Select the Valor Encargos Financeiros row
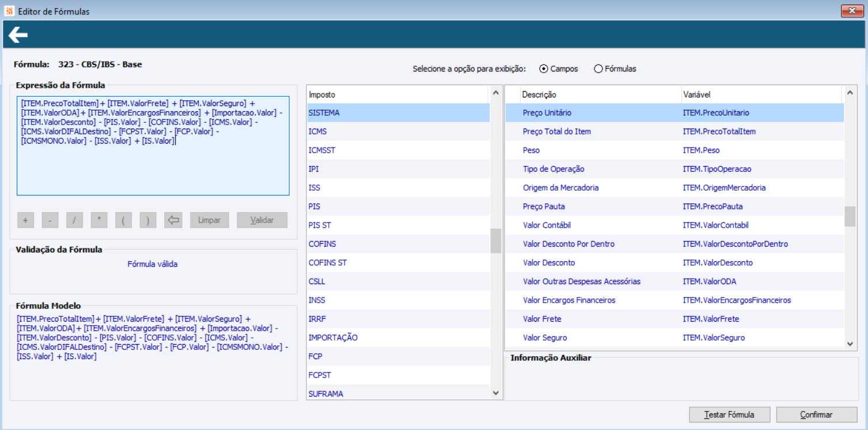 674,300
